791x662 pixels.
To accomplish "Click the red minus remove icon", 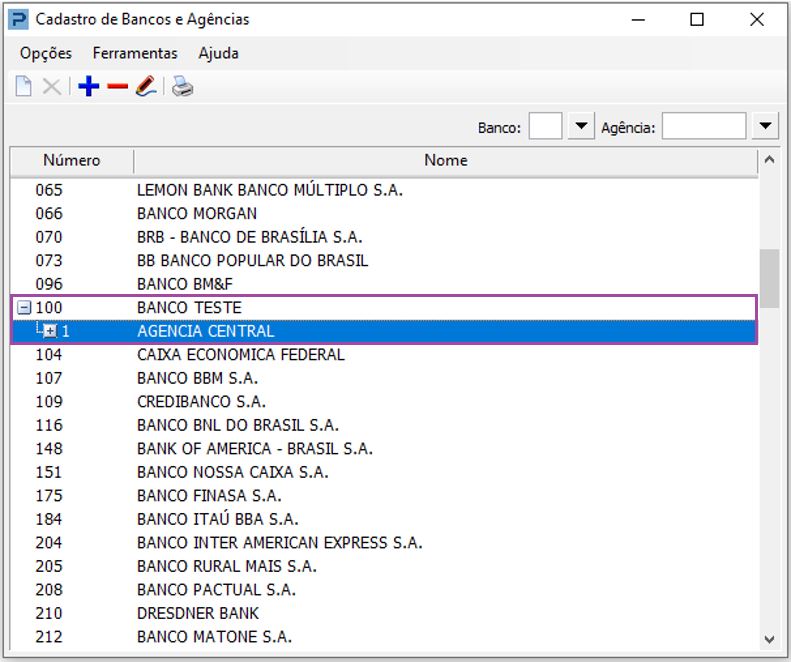I will 118,86.
